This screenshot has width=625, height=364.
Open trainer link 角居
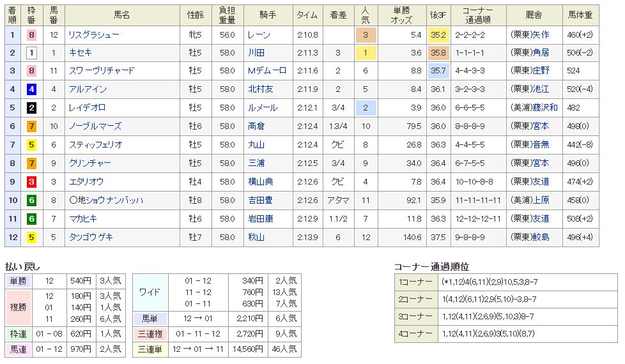coord(541,52)
